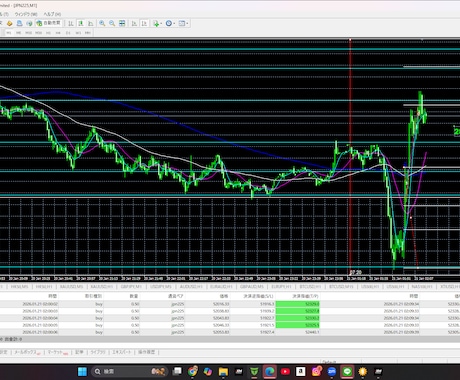Open the ウィンドウ menu
Image resolution: width=460 pixels, height=380 pixels.
coord(26,14)
